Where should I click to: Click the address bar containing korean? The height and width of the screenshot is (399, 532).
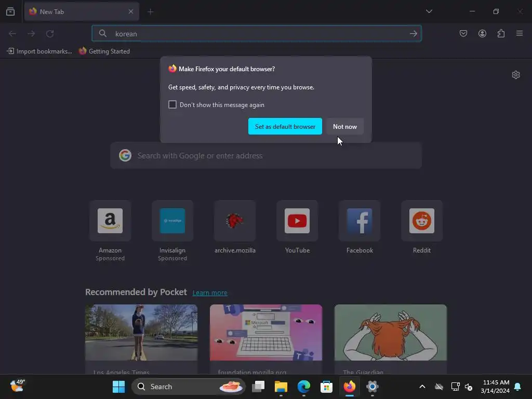pyautogui.click(x=257, y=34)
